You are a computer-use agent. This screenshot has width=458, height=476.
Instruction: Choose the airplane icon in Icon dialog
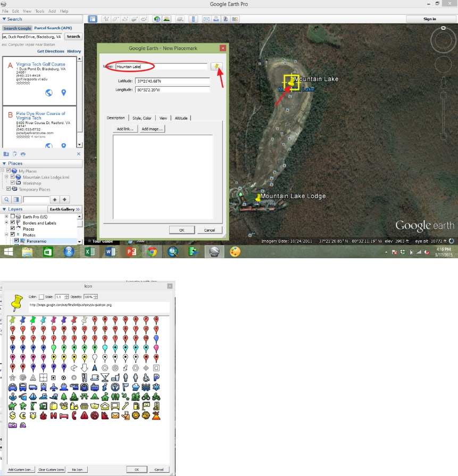53,387
